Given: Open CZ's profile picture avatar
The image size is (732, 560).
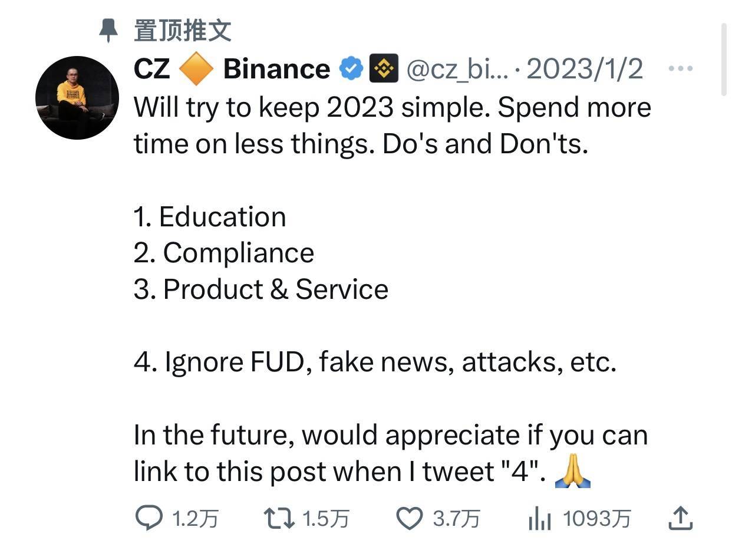Looking at the screenshot, I should click(77, 98).
